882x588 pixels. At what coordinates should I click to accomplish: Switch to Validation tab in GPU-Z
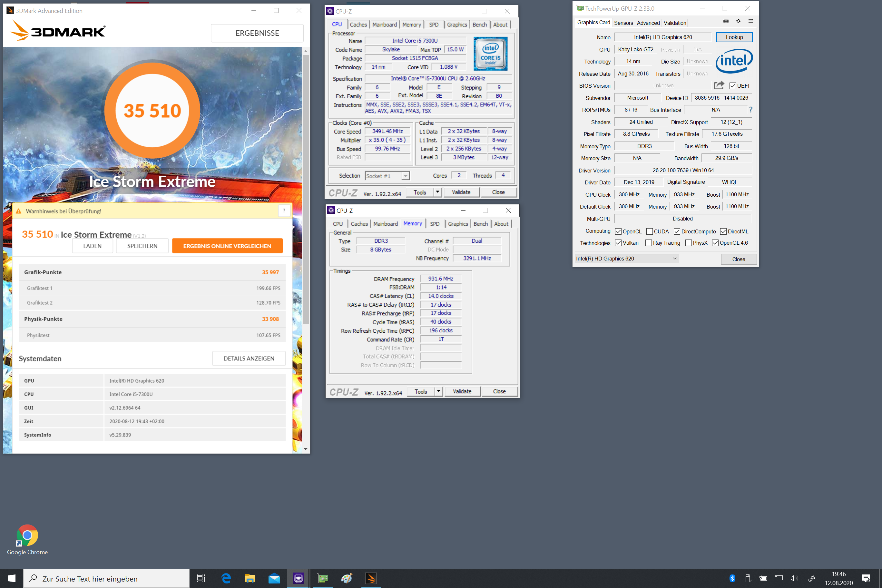675,23
